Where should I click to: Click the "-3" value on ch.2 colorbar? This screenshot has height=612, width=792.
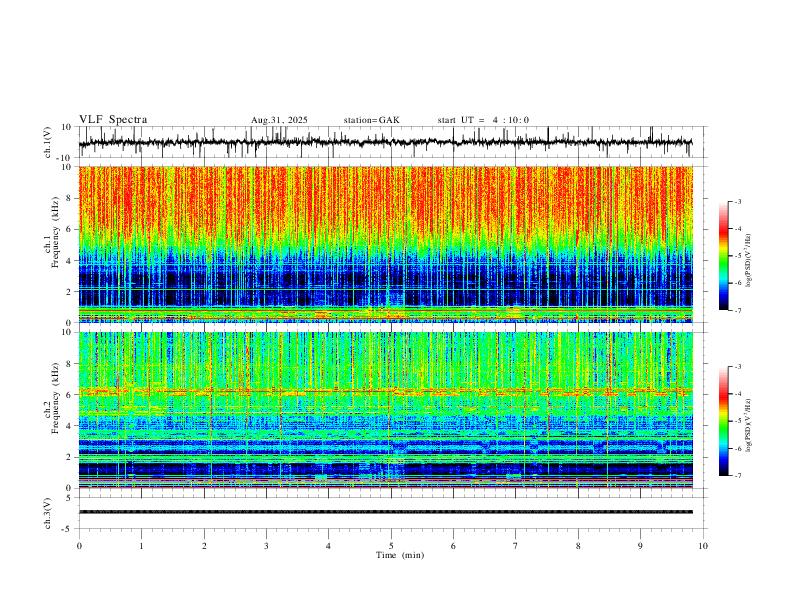click(x=737, y=367)
